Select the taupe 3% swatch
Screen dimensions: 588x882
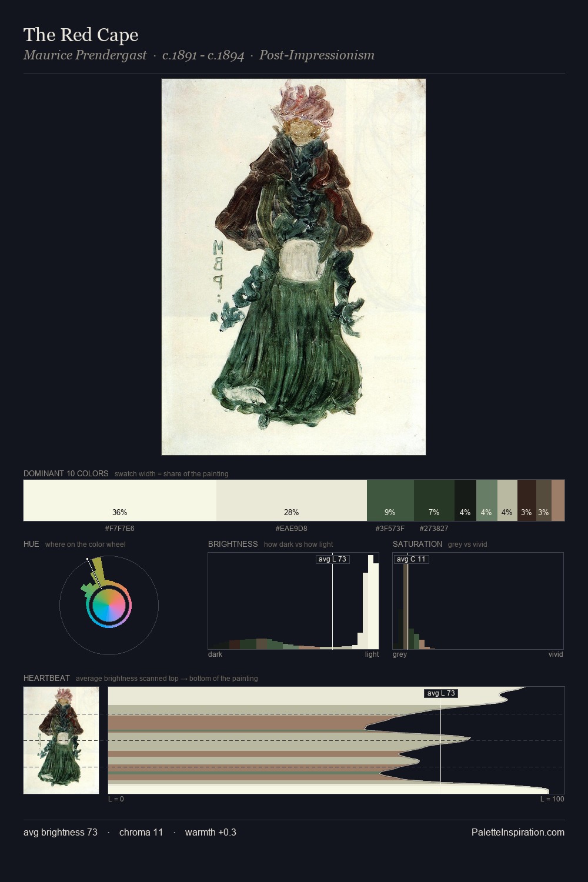[544, 500]
